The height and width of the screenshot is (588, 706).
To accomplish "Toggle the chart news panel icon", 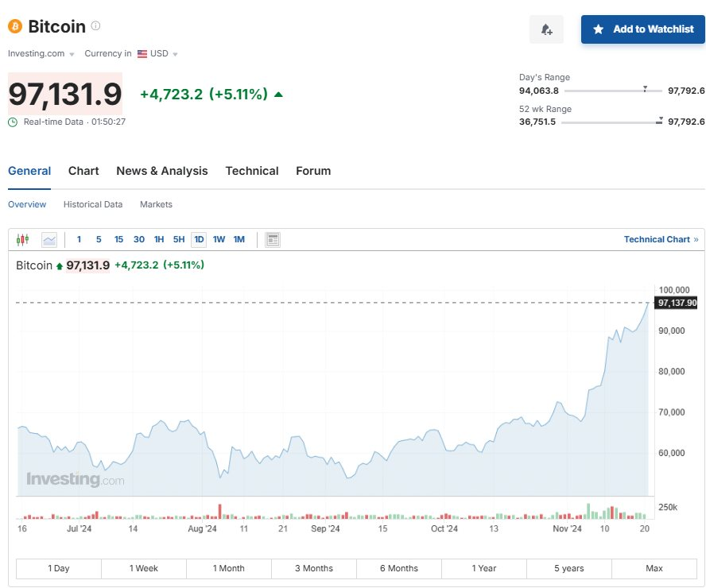I will [x=273, y=239].
